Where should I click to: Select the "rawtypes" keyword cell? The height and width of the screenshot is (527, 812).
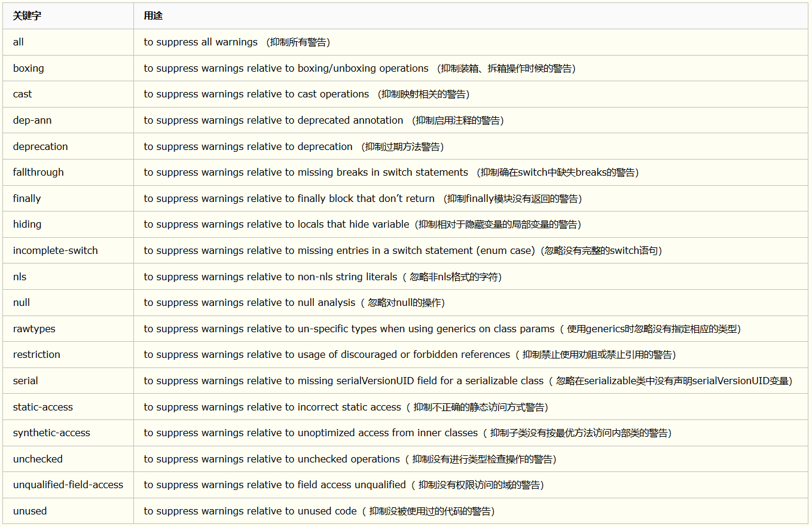coord(34,329)
